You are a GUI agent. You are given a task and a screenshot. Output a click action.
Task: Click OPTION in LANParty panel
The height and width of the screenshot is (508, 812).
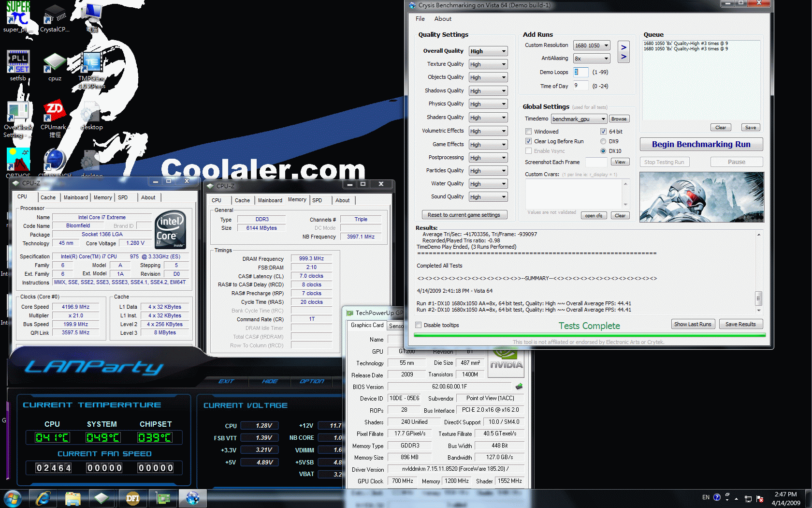coord(312,381)
